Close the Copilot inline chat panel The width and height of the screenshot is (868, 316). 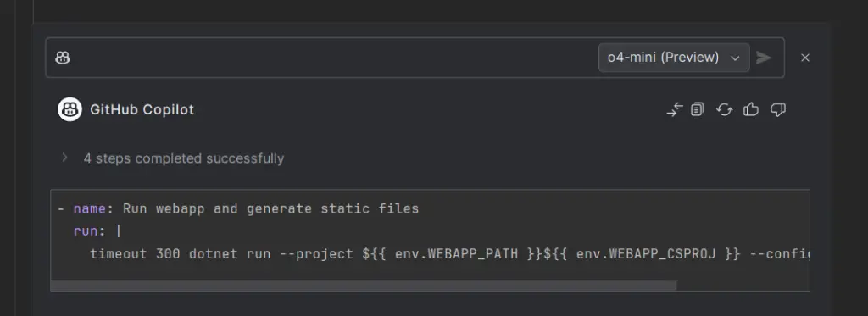805,58
